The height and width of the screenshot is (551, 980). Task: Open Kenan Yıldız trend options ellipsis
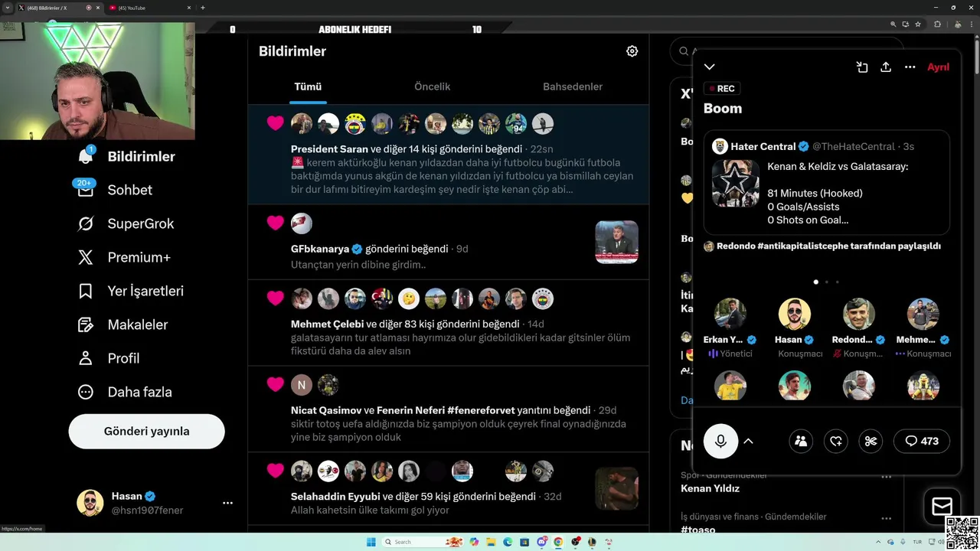click(x=887, y=477)
